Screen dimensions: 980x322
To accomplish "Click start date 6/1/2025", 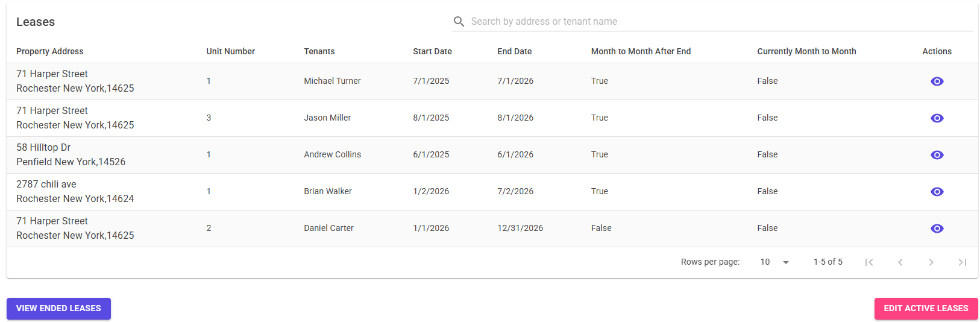I will [x=431, y=154].
